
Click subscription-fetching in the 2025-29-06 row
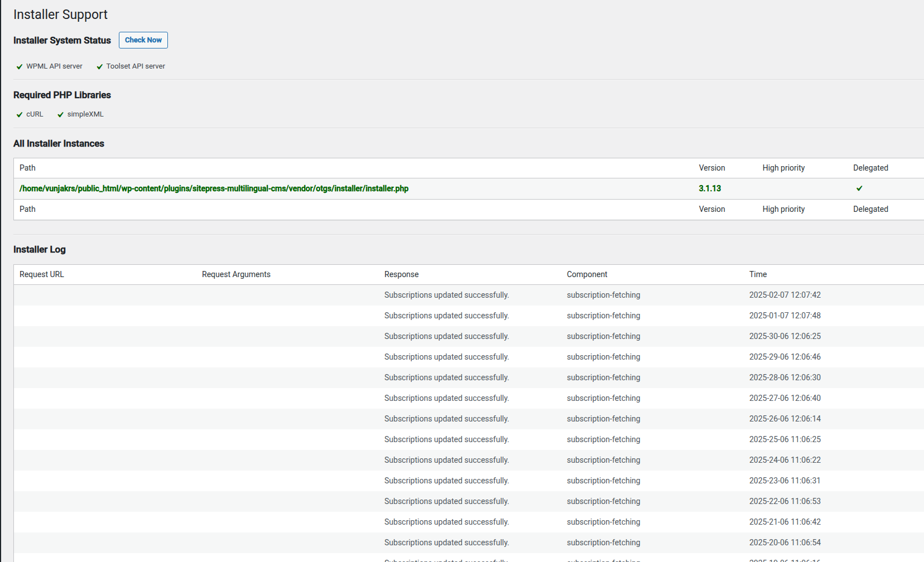coord(604,357)
